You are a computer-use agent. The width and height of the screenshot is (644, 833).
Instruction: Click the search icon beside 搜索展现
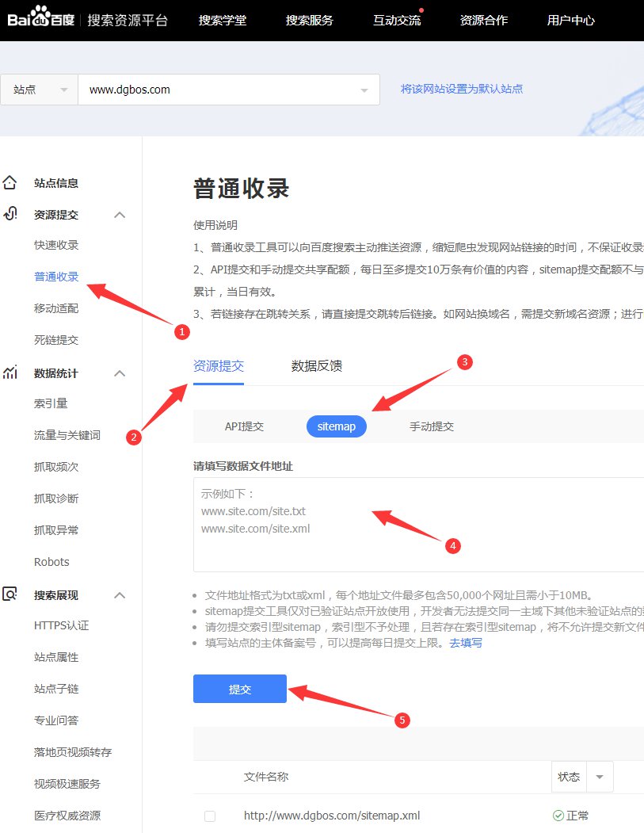[10, 594]
